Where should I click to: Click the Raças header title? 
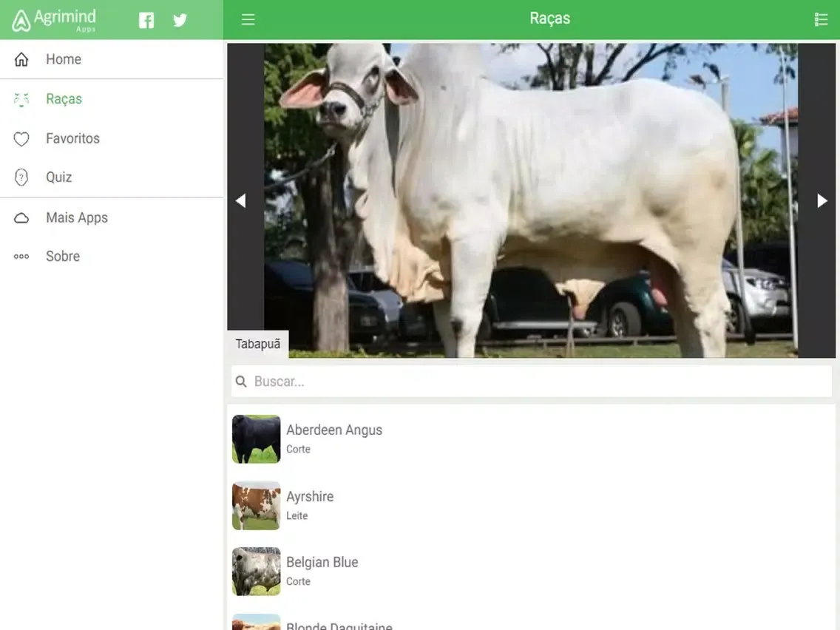click(x=549, y=18)
